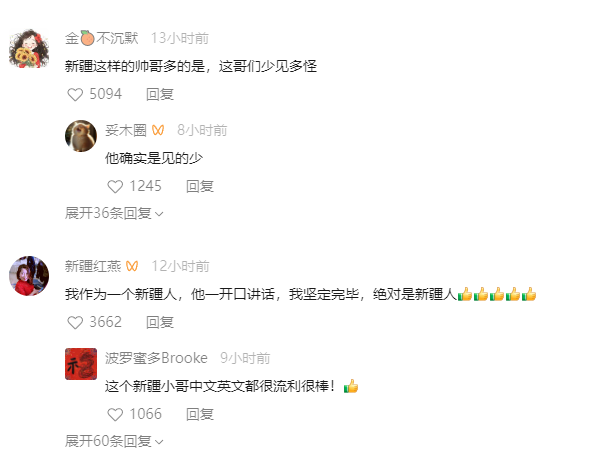
Task: Open 波罗蜜多Brooke's red avatar
Action: tap(81, 364)
